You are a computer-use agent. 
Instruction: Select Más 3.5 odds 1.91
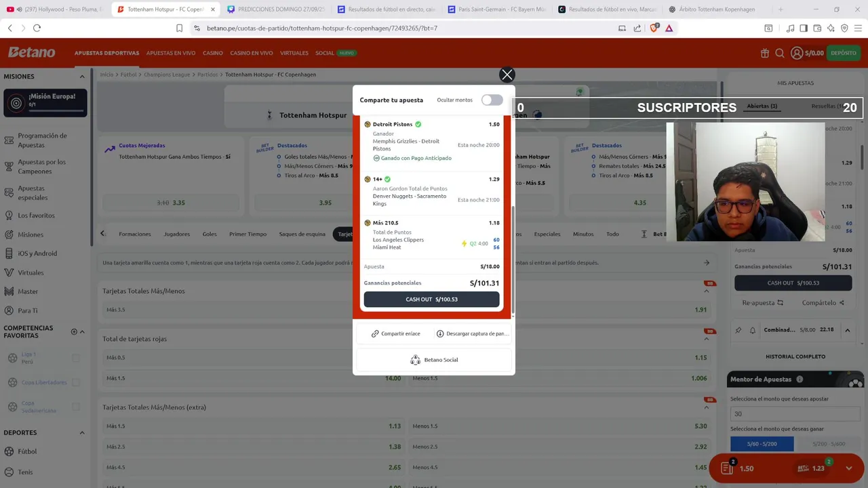click(x=406, y=310)
